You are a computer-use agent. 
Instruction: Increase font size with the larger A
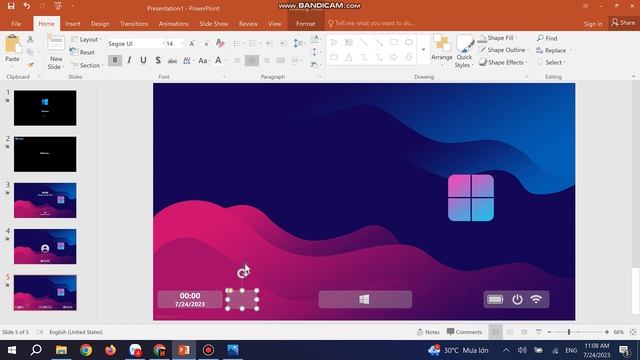(x=192, y=43)
